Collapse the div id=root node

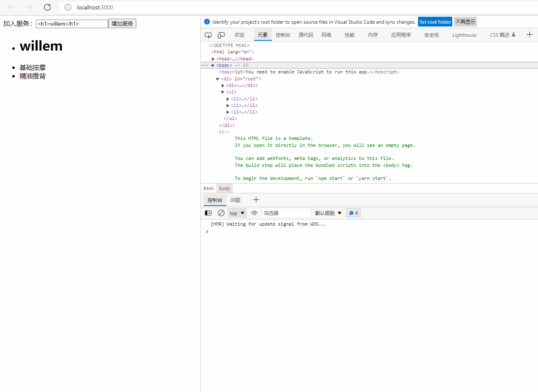(218, 79)
